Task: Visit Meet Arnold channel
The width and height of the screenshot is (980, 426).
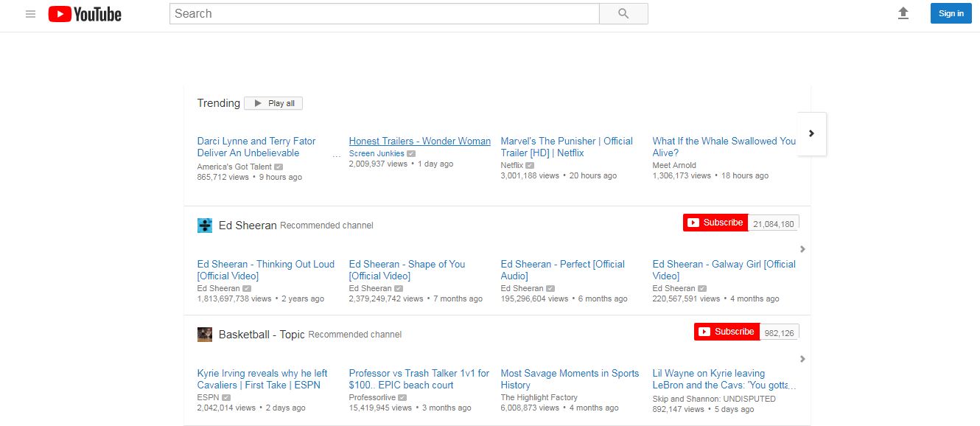Action: pos(674,165)
